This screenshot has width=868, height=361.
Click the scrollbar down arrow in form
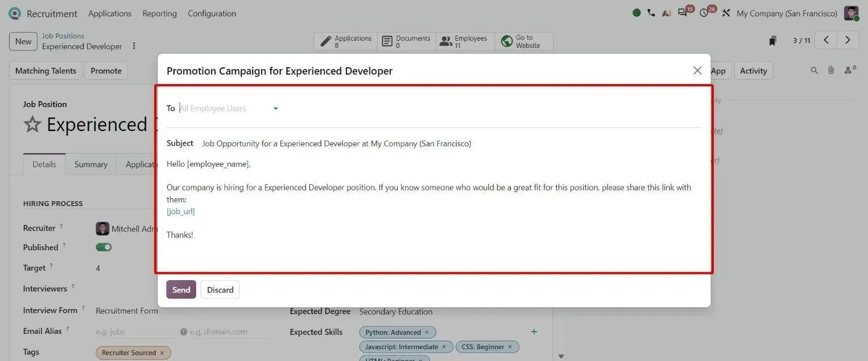561,356
